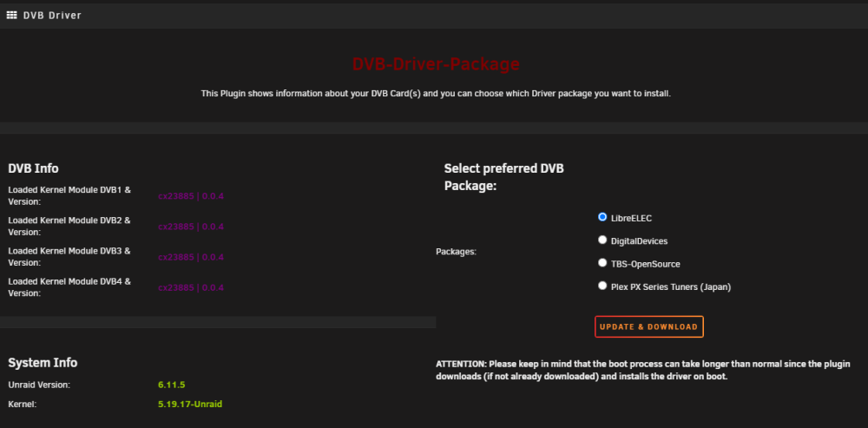Select the DigitalDevices package radio button
This screenshot has height=428, width=868.
pos(602,240)
